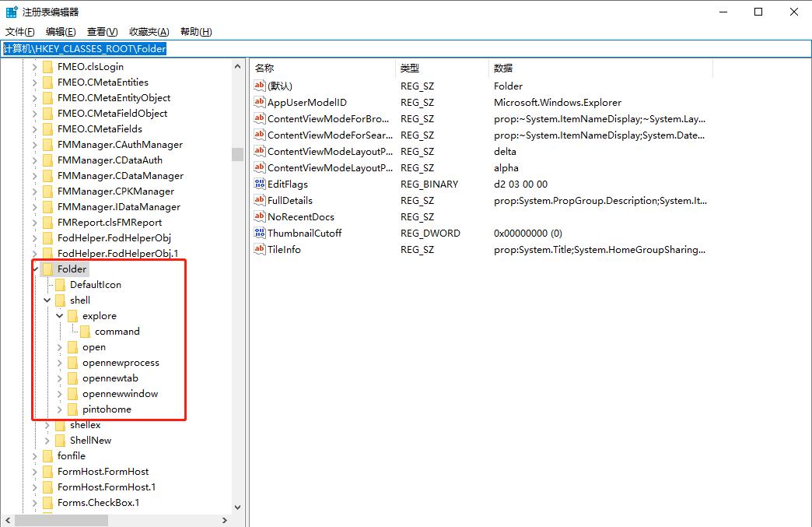
Task: Select the FMEO.CMetaFieldObject key
Action: pyautogui.click(x=112, y=114)
